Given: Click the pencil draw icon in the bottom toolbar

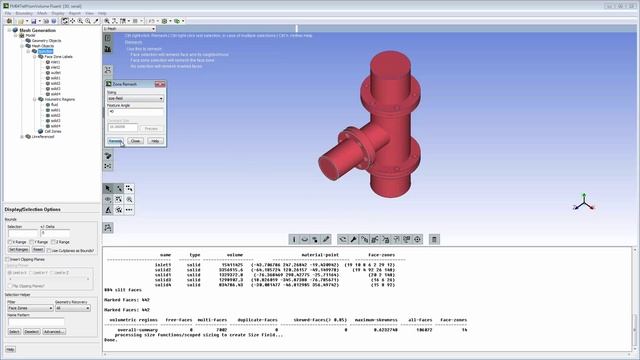Looking at the screenshot, I should [x=326, y=240].
